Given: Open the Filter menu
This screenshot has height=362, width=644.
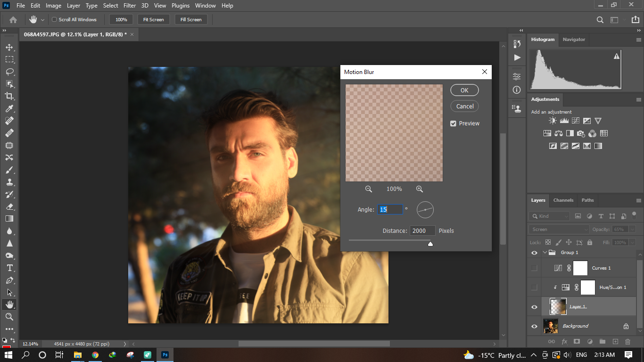Looking at the screenshot, I should (x=130, y=6).
